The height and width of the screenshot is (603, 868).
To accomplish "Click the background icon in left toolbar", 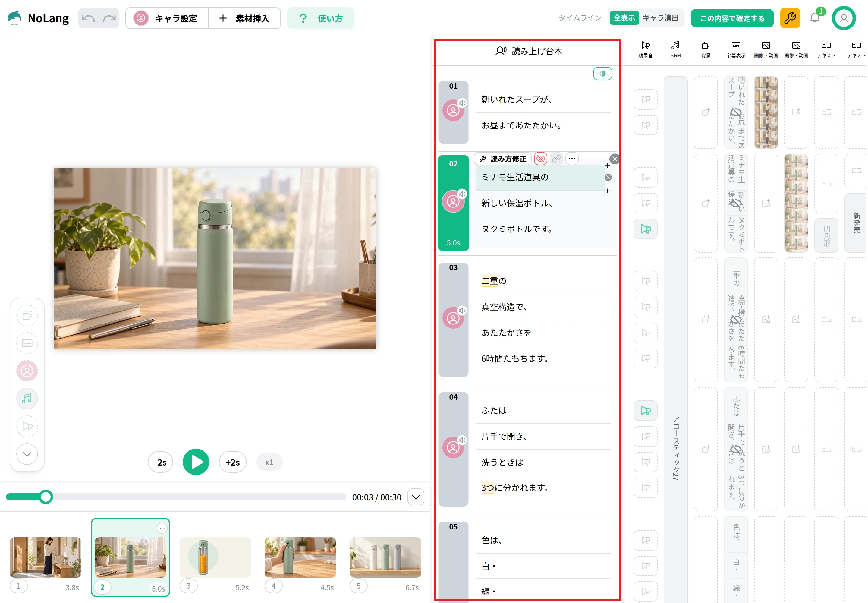I will point(27,315).
